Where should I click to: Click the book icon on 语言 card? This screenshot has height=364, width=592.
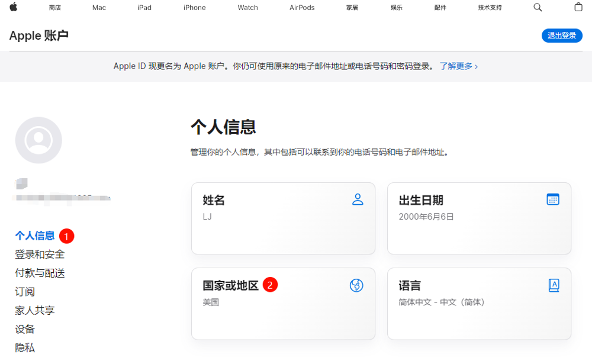553,285
